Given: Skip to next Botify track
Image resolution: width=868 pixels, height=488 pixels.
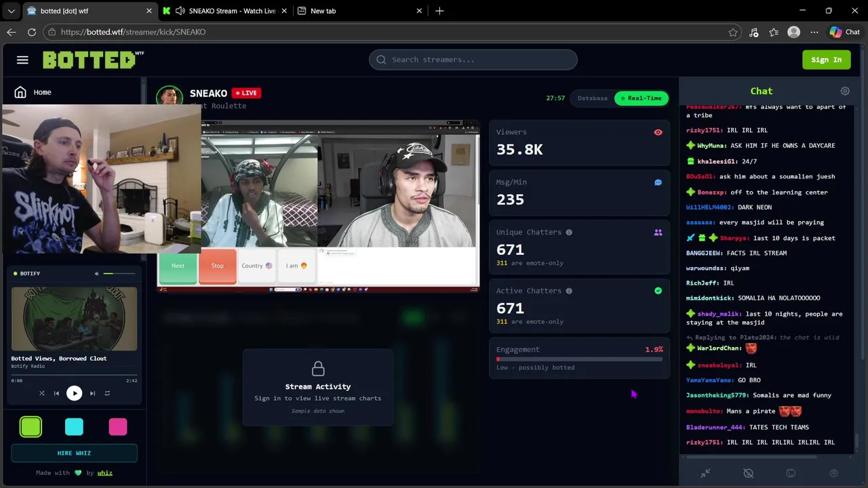Looking at the screenshot, I should 92,393.
